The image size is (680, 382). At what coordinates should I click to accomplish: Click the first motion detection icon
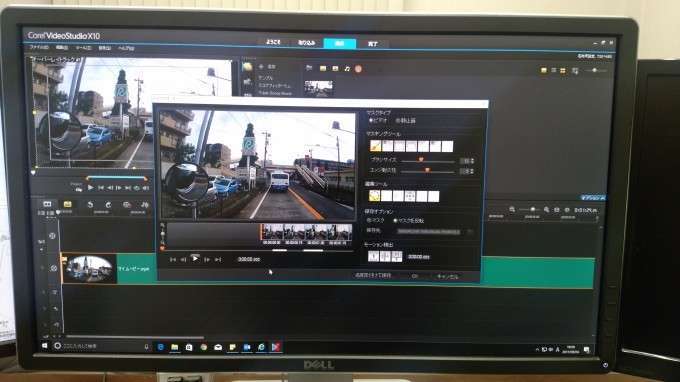[373, 257]
